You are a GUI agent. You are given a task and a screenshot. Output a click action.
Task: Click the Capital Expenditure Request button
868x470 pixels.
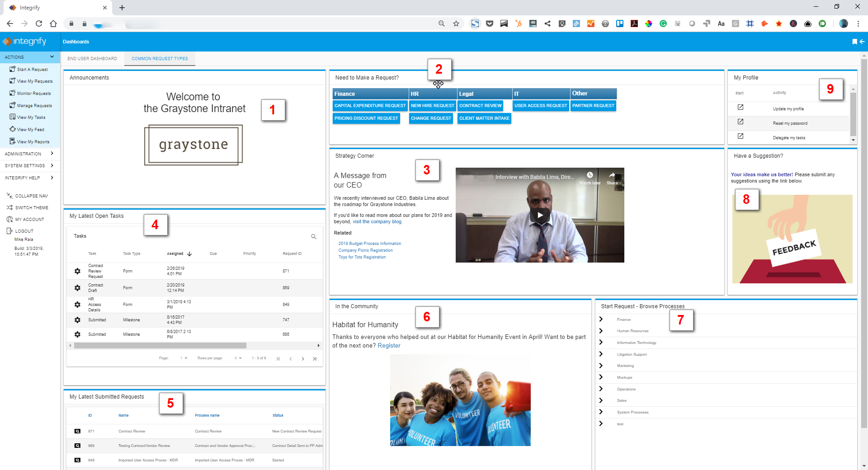tap(370, 105)
